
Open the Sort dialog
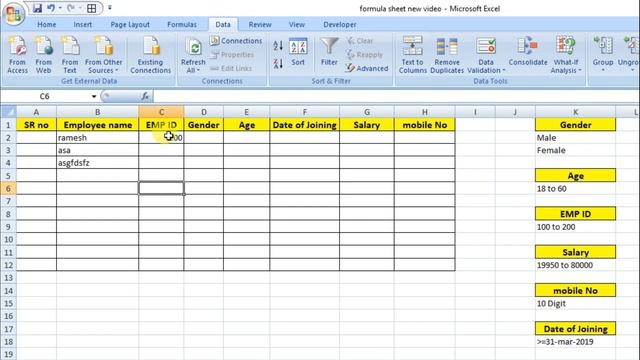(x=298, y=52)
